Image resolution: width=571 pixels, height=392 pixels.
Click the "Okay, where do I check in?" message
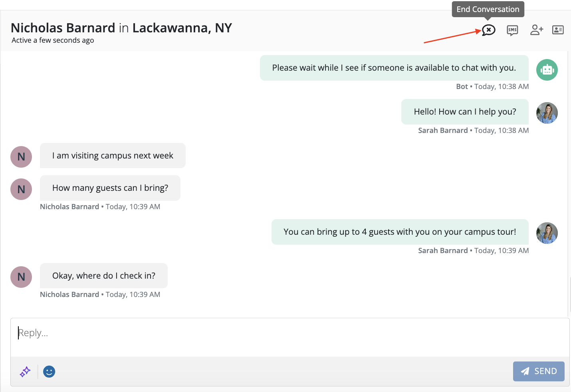tap(104, 276)
